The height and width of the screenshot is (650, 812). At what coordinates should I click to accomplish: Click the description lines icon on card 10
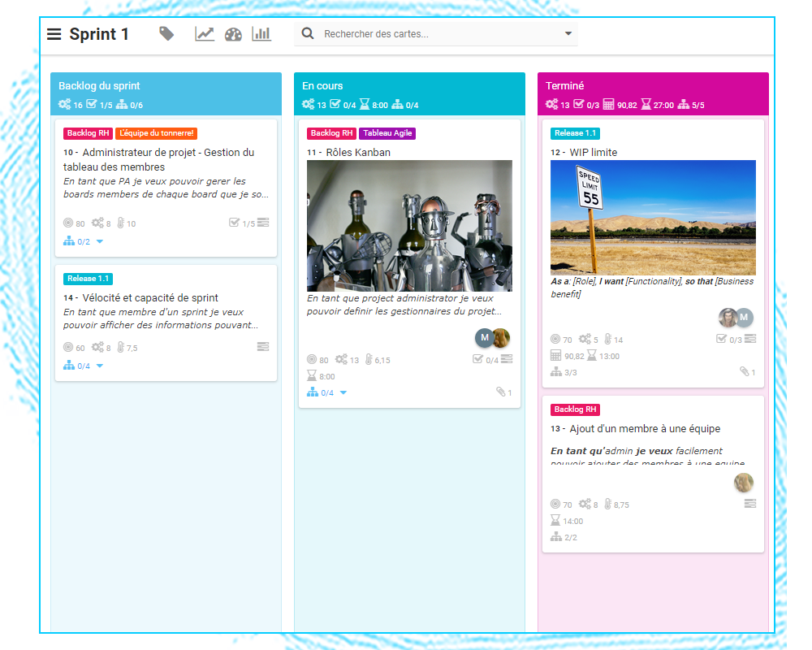pos(263,223)
